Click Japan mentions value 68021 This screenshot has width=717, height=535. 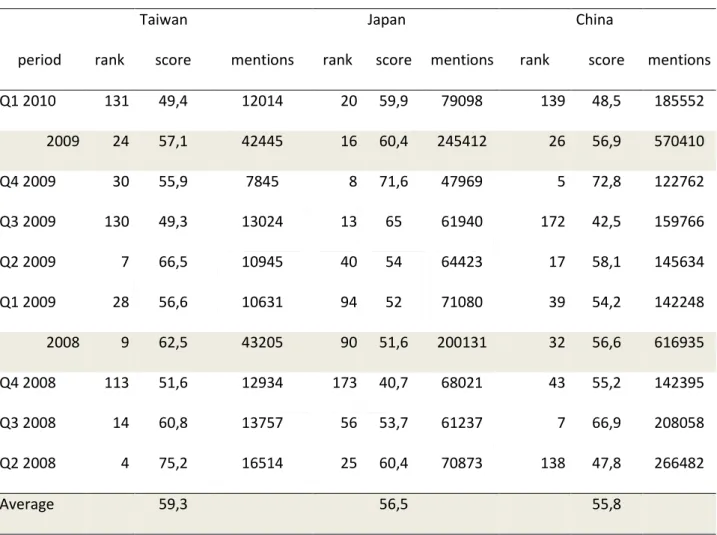click(462, 383)
